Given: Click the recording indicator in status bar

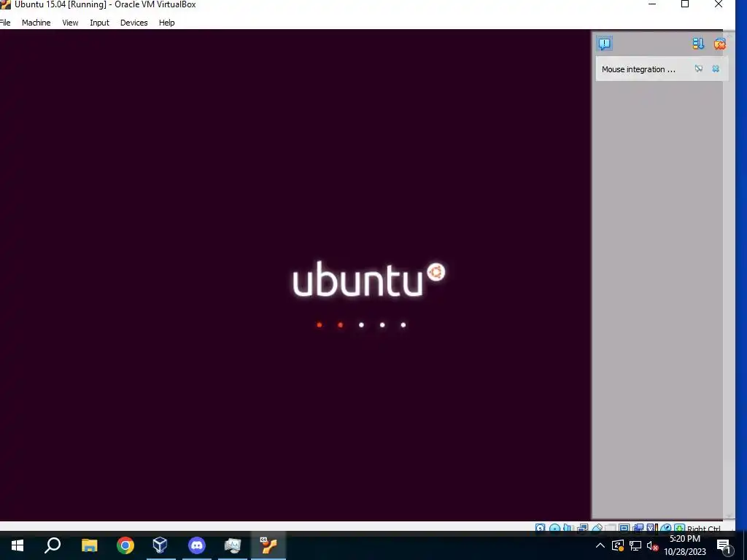Looking at the screenshot, I should point(638,528).
